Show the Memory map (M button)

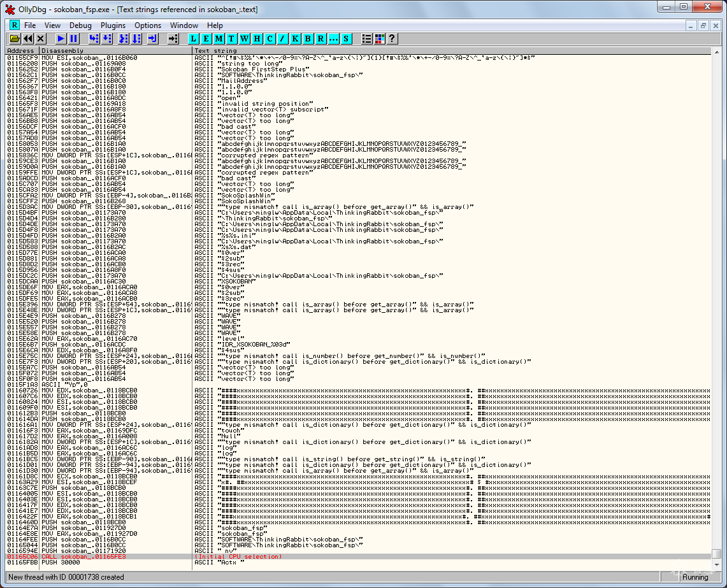[x=219, y=39]
